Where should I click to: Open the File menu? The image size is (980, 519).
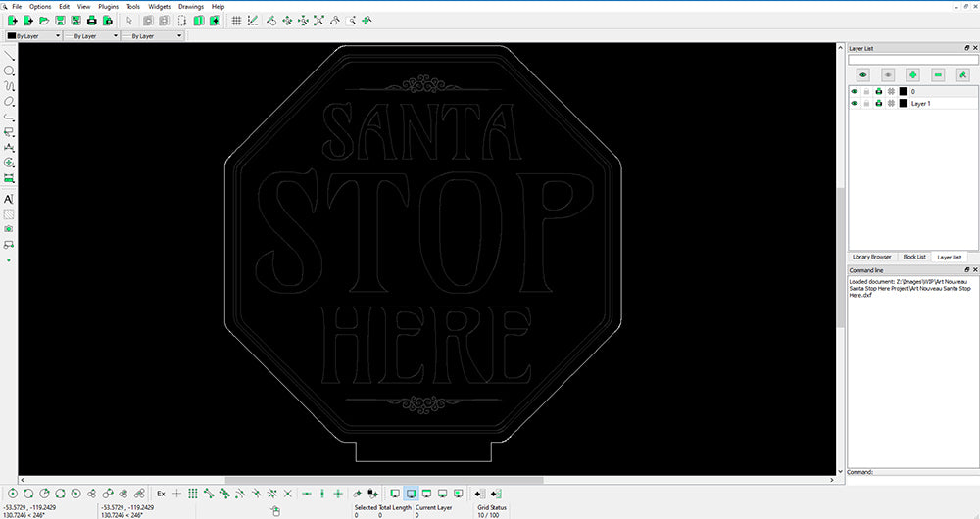(x=17, y=6)
